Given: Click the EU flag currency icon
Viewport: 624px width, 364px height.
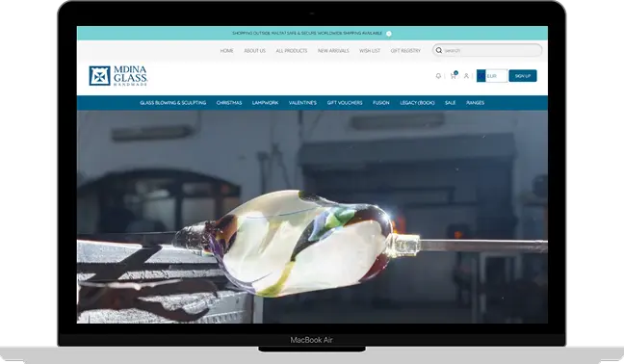Looking at the screenshot, I should coord(481,75).
